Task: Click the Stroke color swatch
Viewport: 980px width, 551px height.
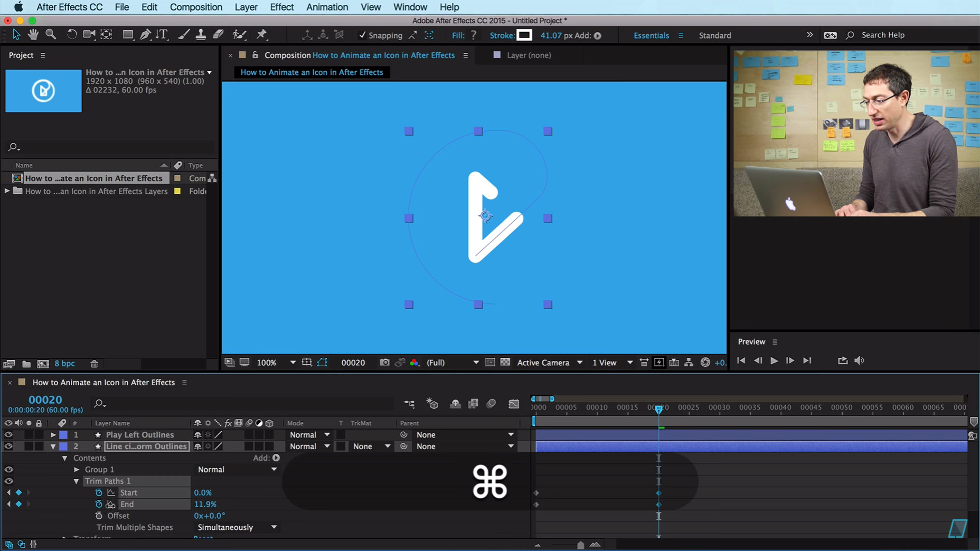Action: click(524, 35)
